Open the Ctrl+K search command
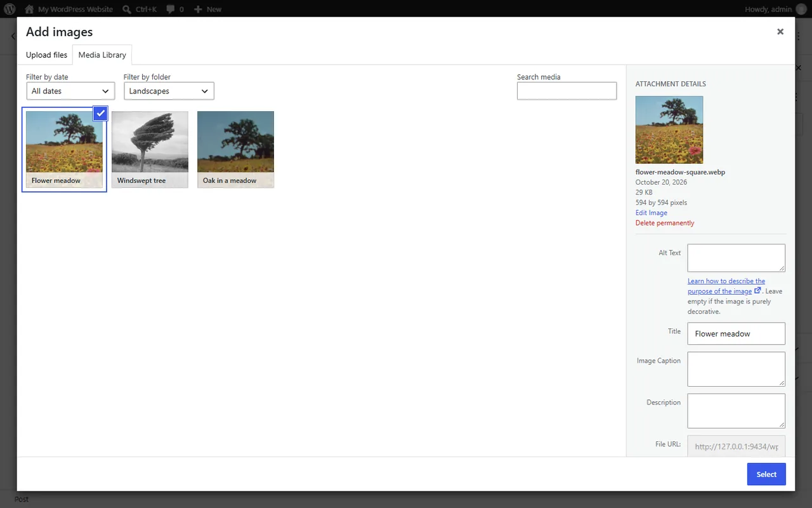The width and height of the screenshot is (812, 508). pos(139,9)
